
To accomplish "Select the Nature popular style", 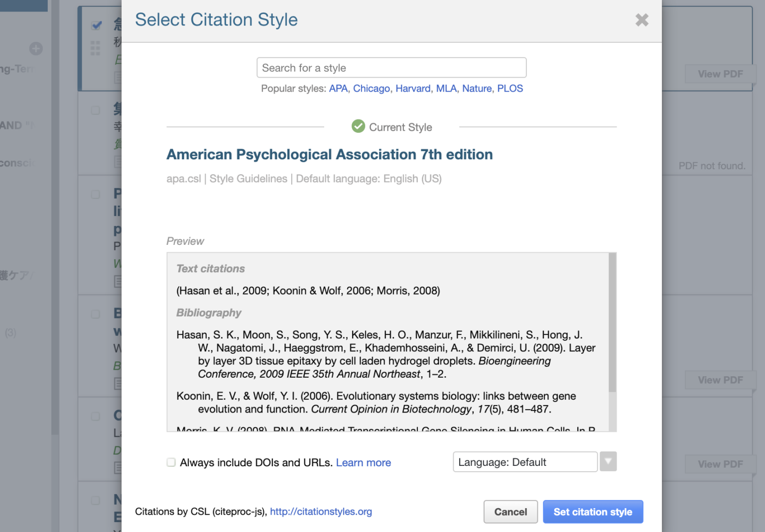I will click(477, 89).
